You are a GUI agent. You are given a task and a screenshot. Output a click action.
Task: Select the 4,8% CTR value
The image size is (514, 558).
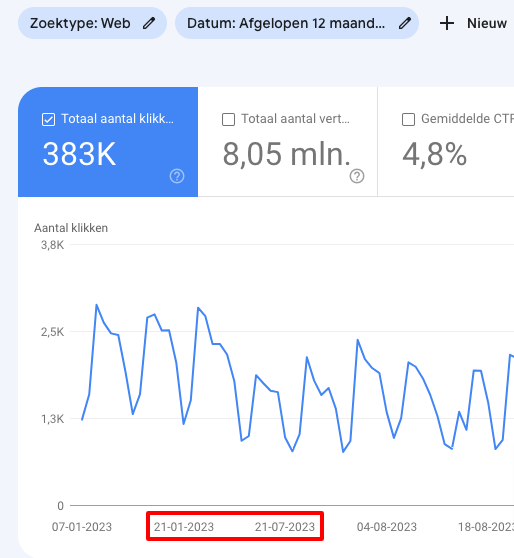pyautogui.click(x=435, y=154)
